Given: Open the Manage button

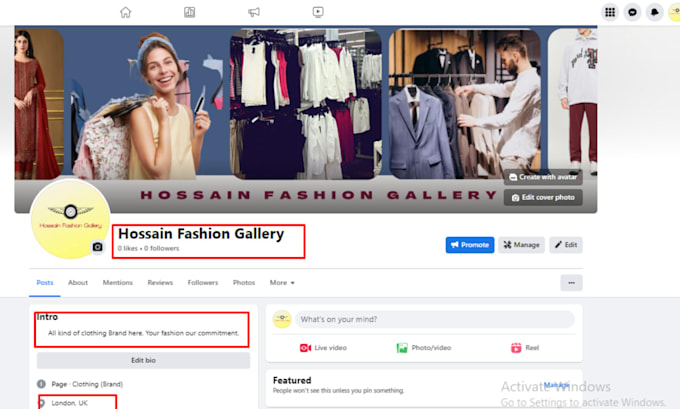Looking at the screenshot, I should click(x=521, y=245).
